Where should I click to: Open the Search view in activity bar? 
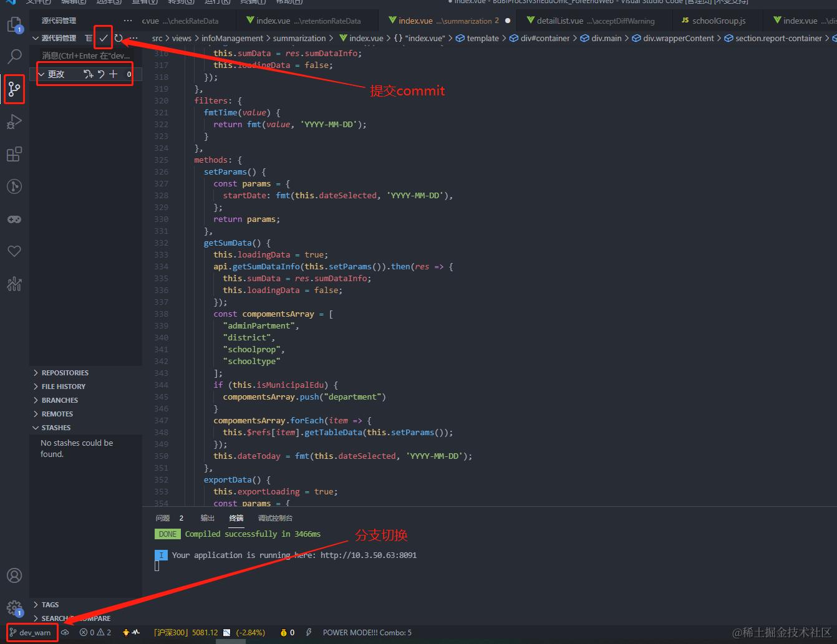(14, 57)
